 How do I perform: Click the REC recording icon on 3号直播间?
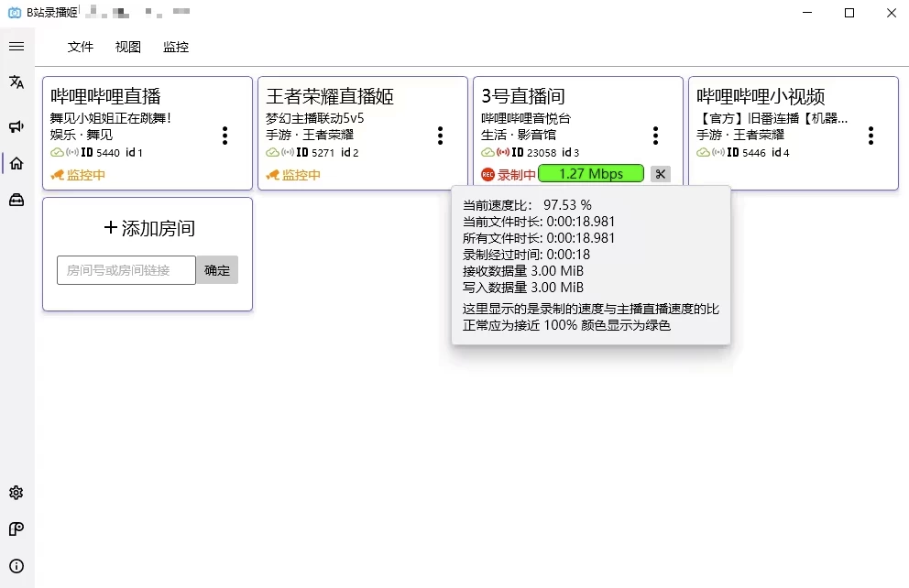487,173
